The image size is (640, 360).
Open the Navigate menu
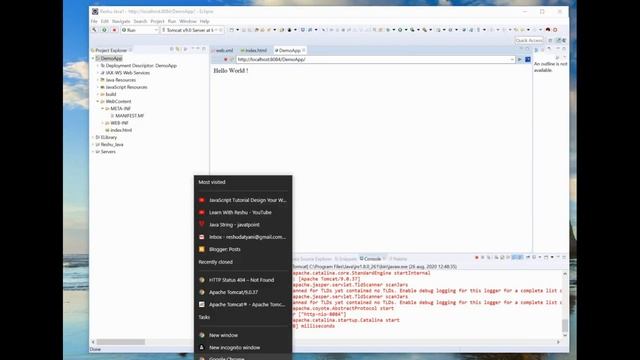pos(121,21)
